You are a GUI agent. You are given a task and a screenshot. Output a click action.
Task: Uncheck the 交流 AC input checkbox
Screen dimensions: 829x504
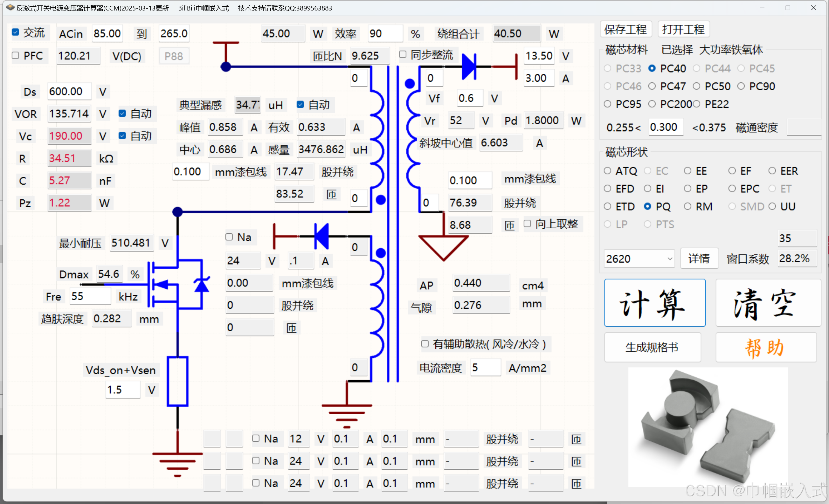(16, 32)
